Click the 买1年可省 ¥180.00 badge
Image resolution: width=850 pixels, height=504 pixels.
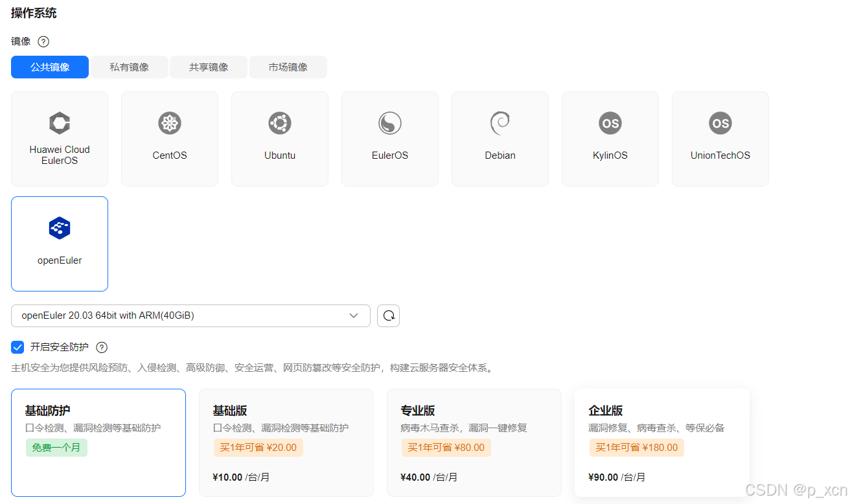pyautogui.click(x=636, y=448)
